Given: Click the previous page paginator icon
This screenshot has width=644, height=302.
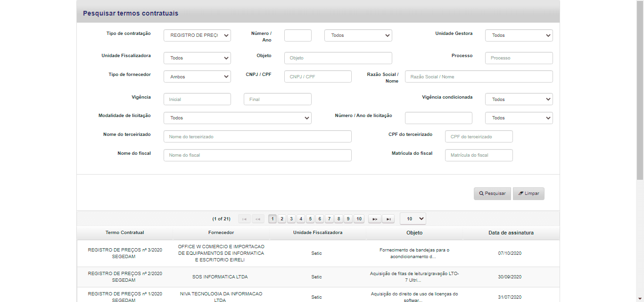Looking at the screenshot, I should click(x=258, y=219).
